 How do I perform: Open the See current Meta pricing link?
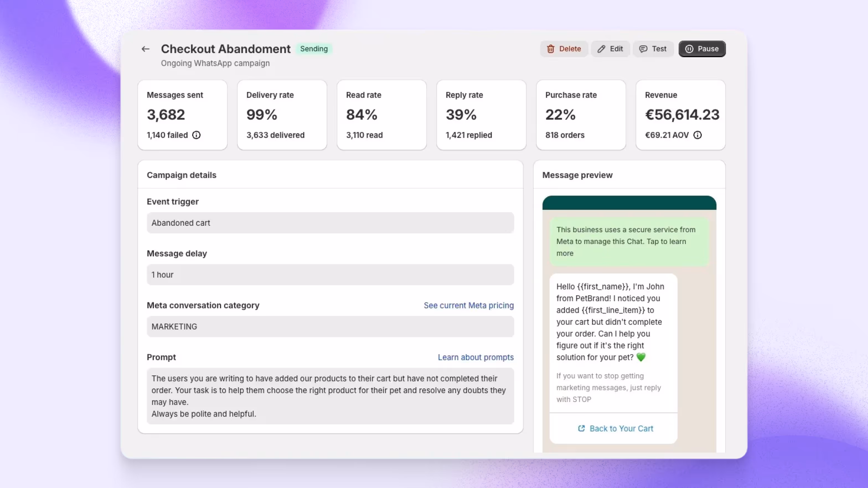(x=468, y=305)
